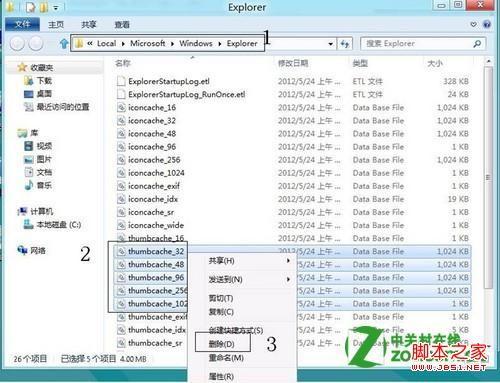Viewport: 500px width, 383px height.
Task: Click the vertical scrollbar thumb
Action: [x=488, y=177]
